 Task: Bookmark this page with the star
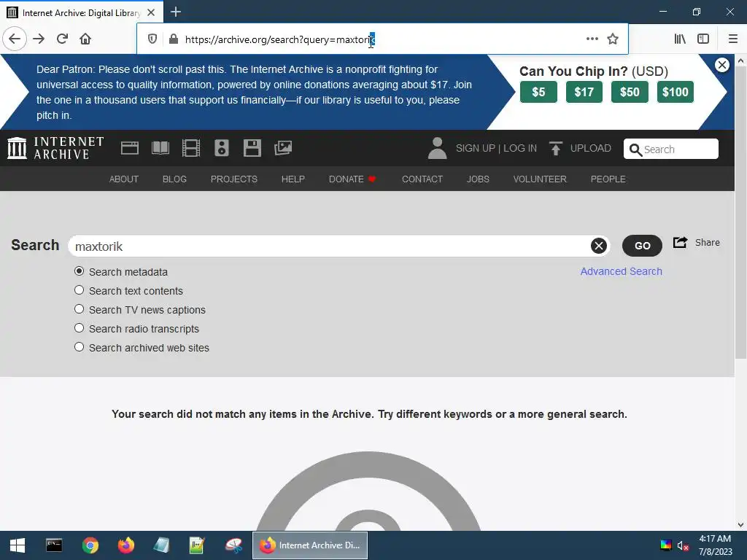point(613,39)
